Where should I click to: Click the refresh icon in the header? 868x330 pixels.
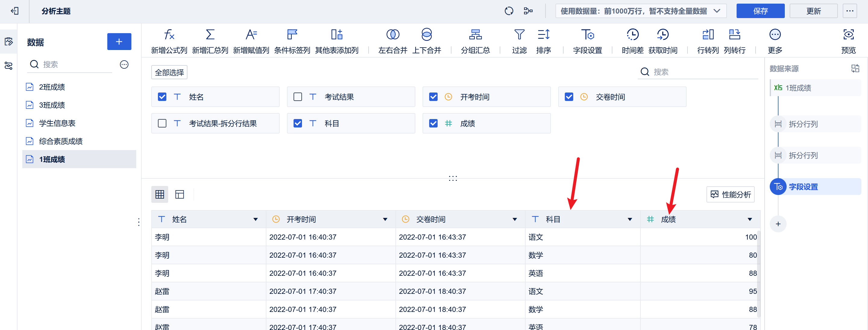(509, 11)
